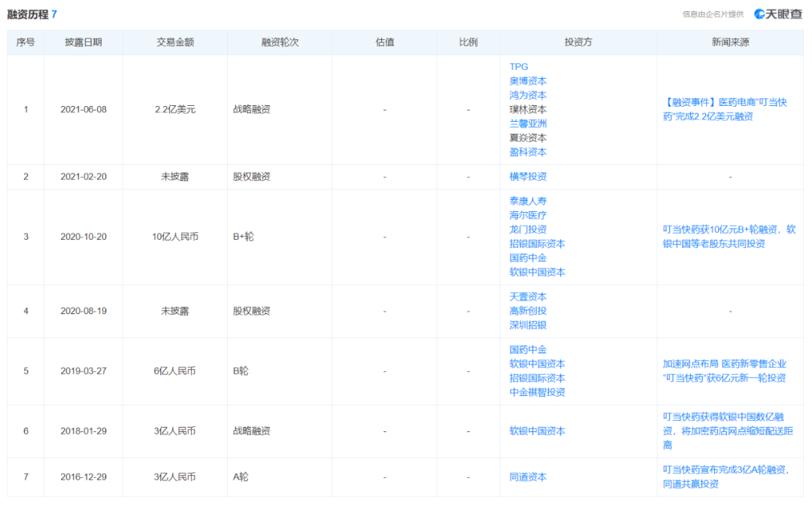Open the 海尔医疗 investor link
The width and height of the screenshot is (812, 505).
[x=528, y=215]
